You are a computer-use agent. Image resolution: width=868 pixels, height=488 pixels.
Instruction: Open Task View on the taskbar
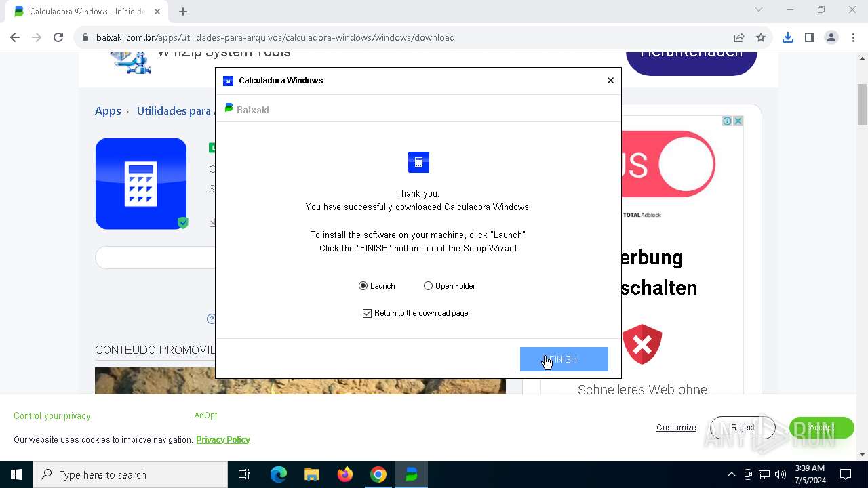click(x=244, y=474)
